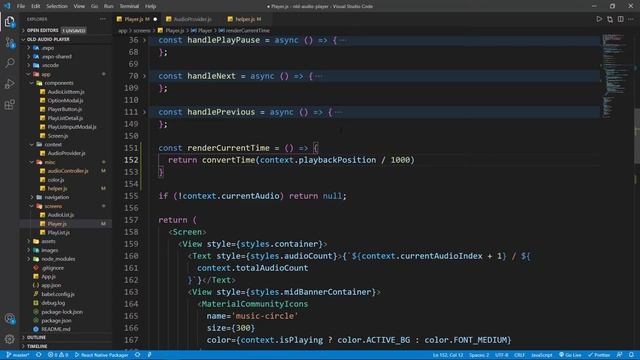This screenshot has width=640, height=360.
Task: Open the Accounts menu icon
Action: pyautogui.click(x=9, y=318)
